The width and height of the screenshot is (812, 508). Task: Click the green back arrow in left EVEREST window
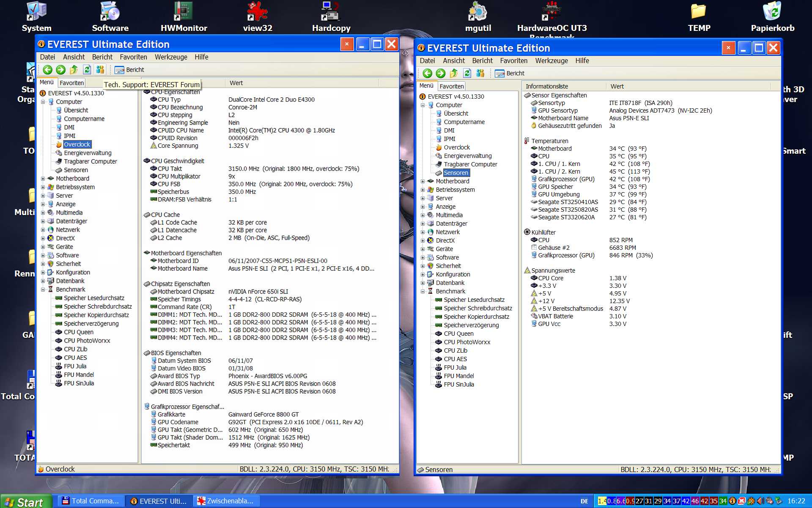[48, 70]
